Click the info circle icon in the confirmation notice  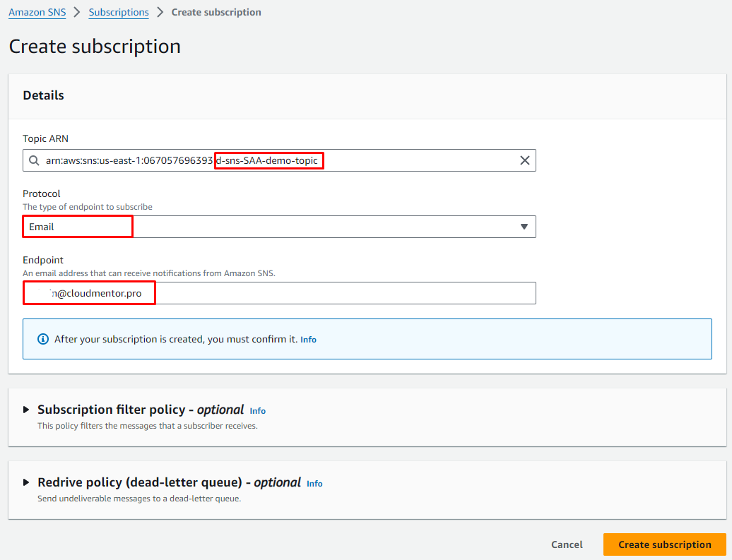(42, 339)
